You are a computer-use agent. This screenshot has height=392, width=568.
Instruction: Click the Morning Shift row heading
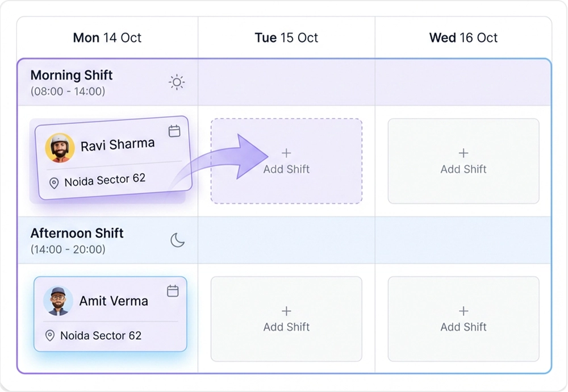[x=72, y=76]
